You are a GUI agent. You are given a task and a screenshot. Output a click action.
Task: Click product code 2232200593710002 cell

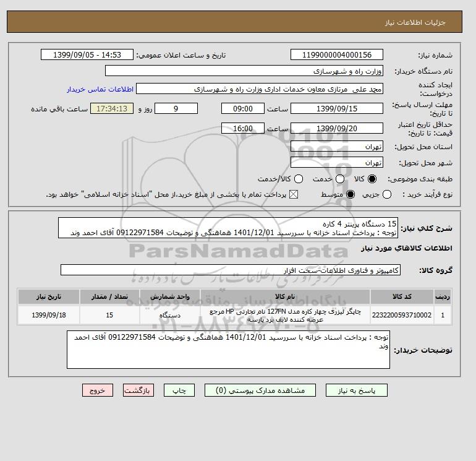click(402, 315)
